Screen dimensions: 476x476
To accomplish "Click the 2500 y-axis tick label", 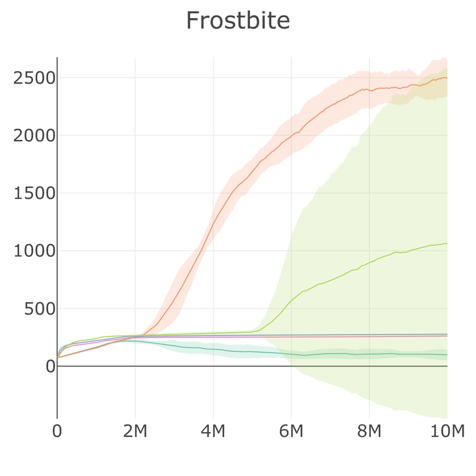I will [34, 78].
